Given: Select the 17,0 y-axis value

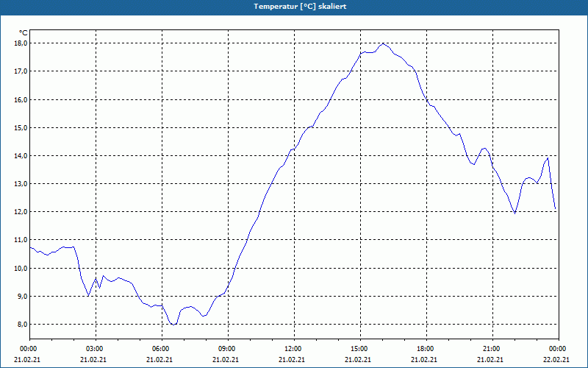Looking at the screenshot, I should coord(21,71).
